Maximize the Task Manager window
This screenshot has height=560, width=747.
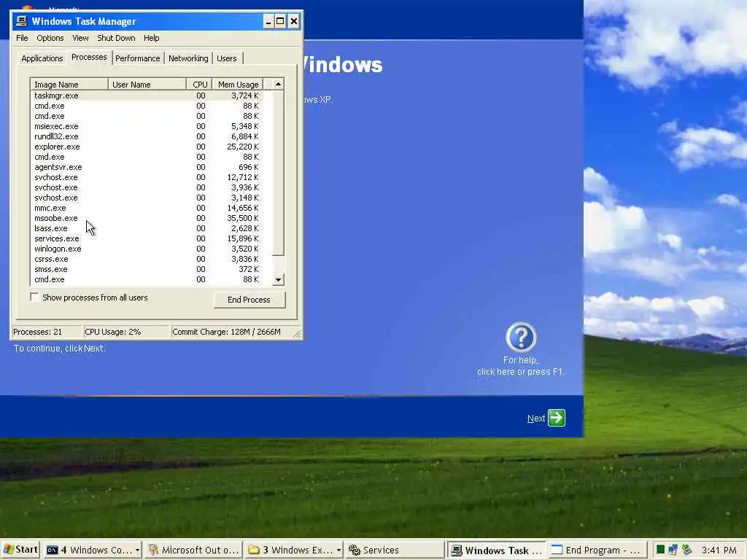click(281, 21)
